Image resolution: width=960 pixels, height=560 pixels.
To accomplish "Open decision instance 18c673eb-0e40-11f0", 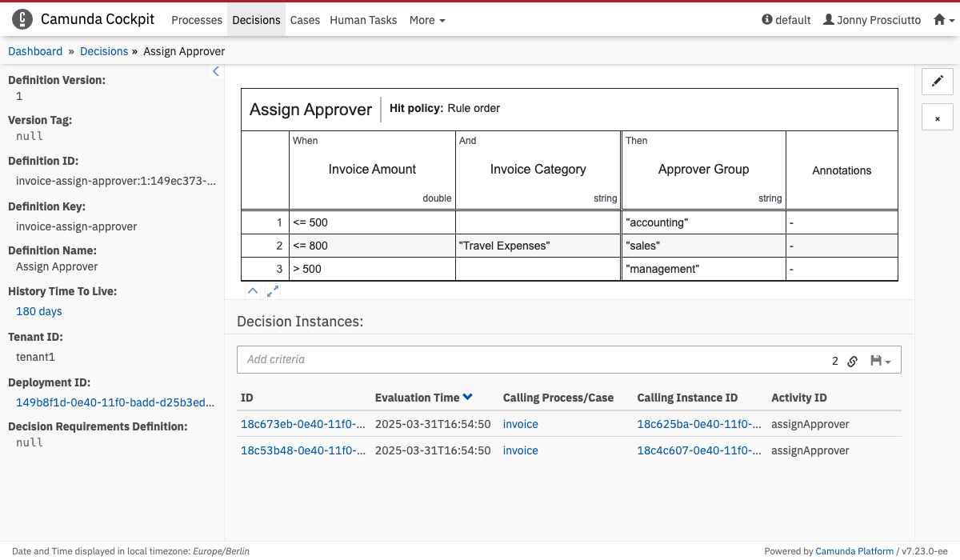I will 302,424.
